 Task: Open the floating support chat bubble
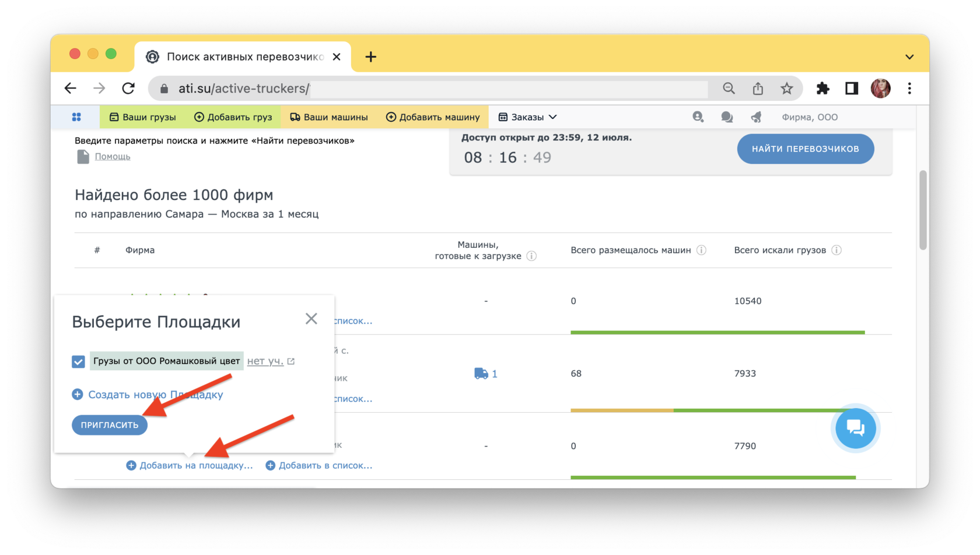[855, 428]
